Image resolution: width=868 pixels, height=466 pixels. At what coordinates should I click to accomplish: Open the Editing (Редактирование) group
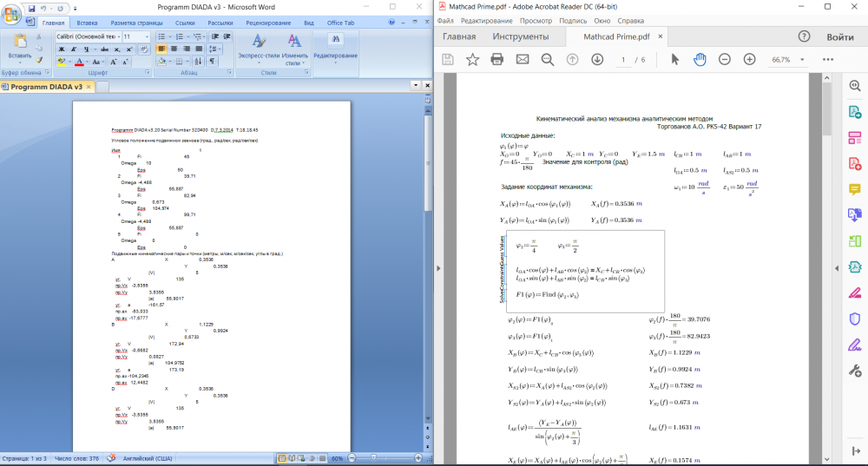click(335, 49)
